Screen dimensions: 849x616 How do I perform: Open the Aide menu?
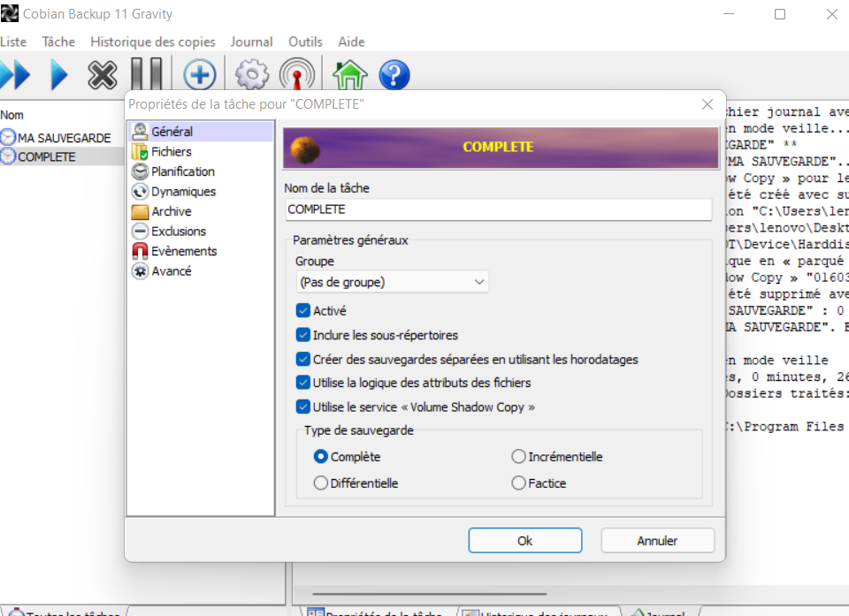[x=351, y=42]
